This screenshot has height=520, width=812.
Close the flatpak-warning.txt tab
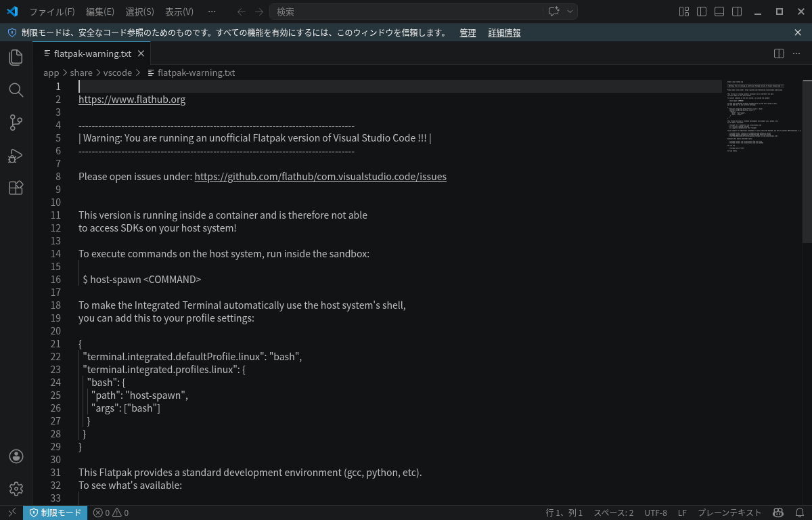coord(141,53)
